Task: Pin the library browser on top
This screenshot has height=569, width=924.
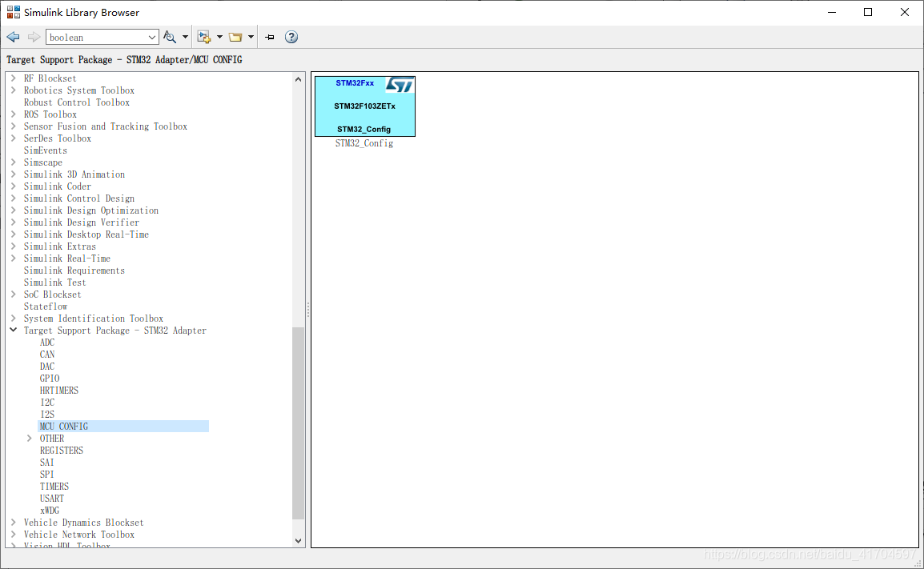Action: pos(270,37)
